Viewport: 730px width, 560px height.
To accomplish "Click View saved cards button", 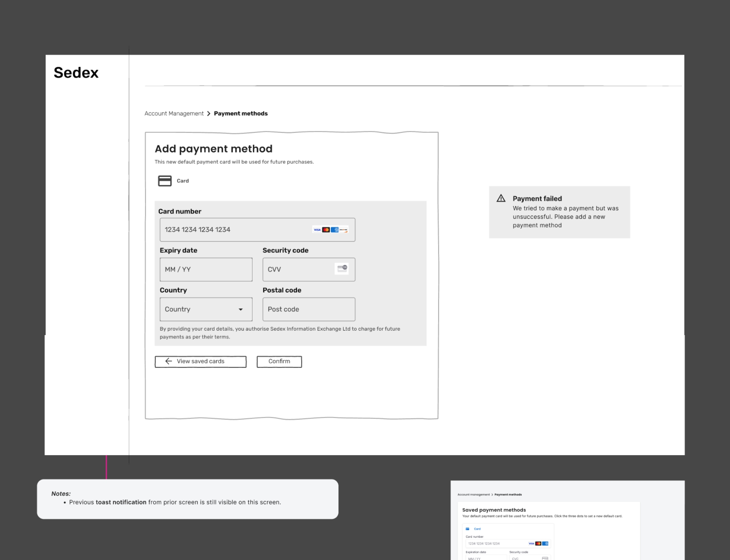I will [200, 362].
